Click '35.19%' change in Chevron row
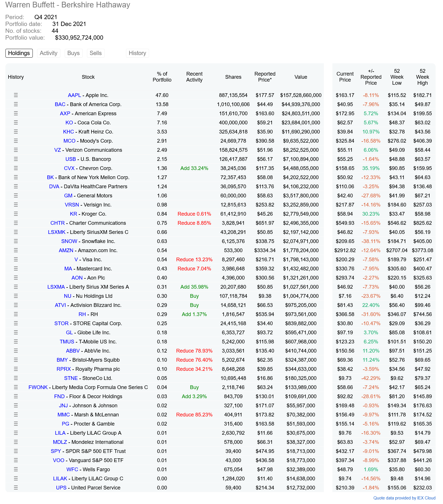This screenshot has height=504, width=443. pos(371,168)
